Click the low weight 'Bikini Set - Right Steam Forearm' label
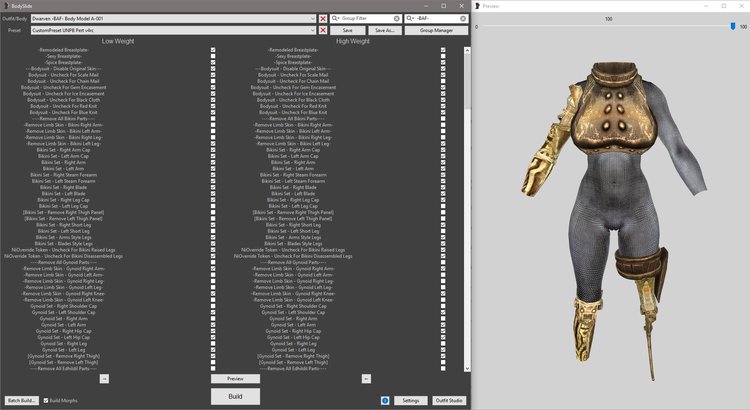 pyautogui.click(x=64, y=175)
